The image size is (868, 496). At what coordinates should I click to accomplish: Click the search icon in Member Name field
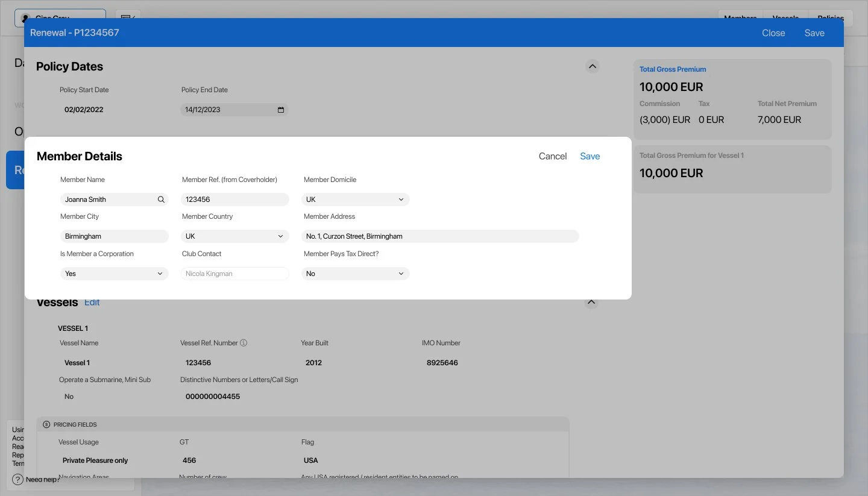coord(161,199)
